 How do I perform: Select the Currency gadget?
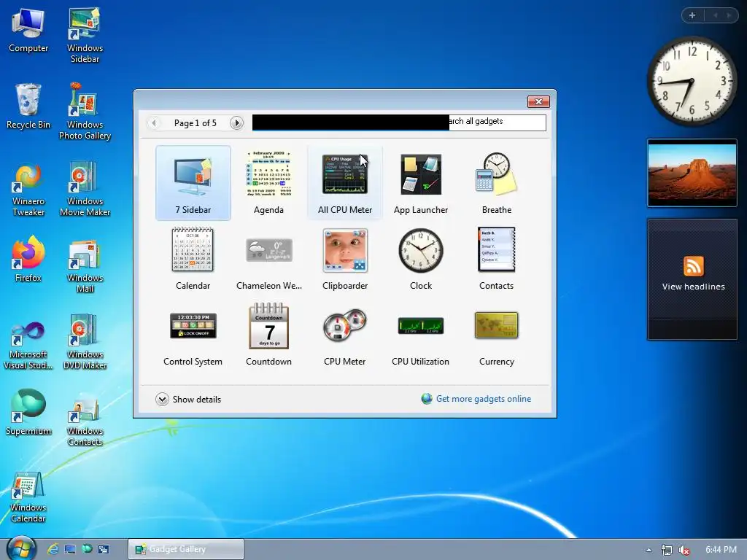[496, 334]
